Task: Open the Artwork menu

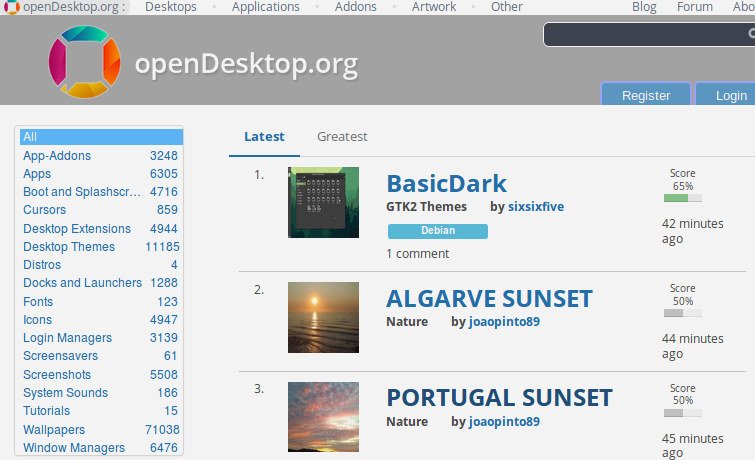Action: pyautogui.click(x=433, y=7)
